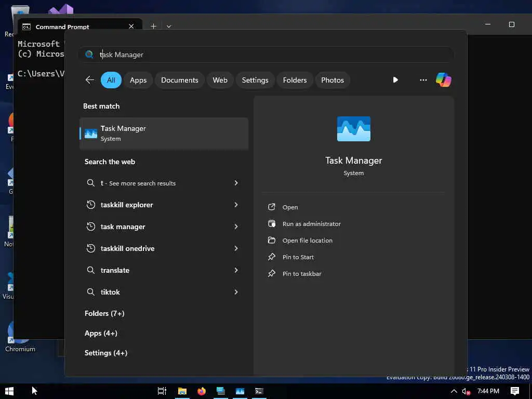Image resolution: width=532 pixels, height=399 pixels.
Task: Select Open file location
Action: tap(308, 241)
